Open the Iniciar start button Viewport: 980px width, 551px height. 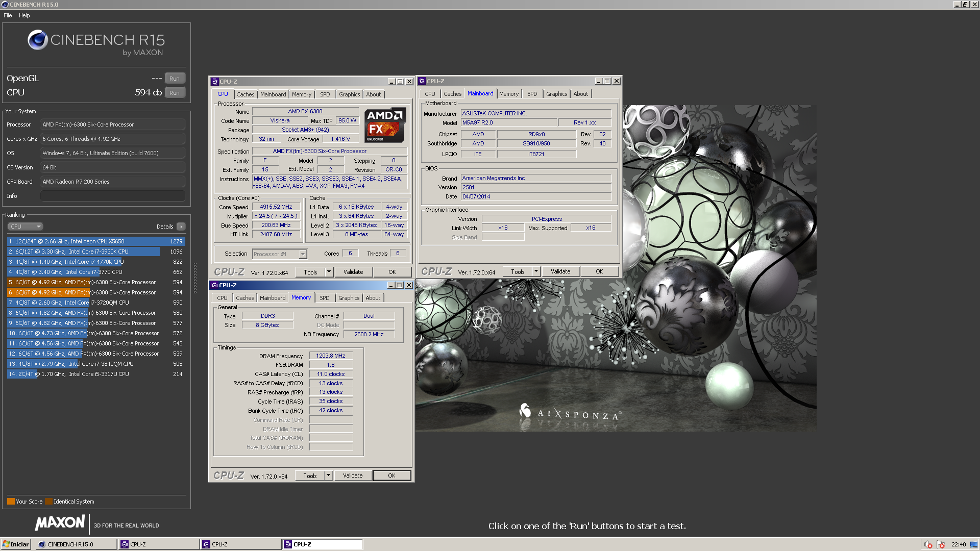pyautogui.click(x=16, y=544)
